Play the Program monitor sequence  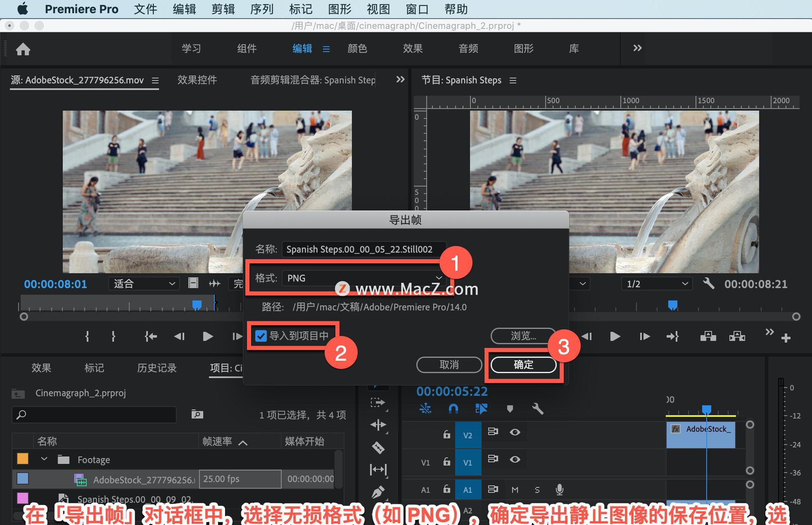click(615, 336)
